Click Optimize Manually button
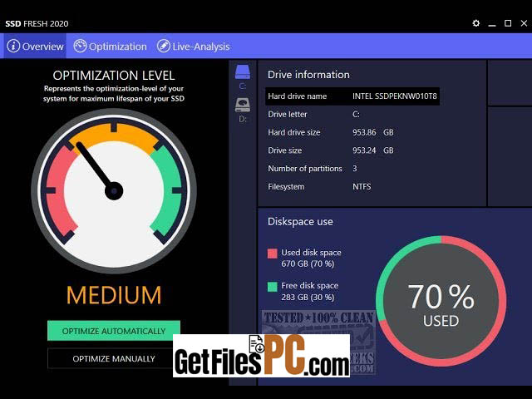Screen dimensions: 532x399 coord(114,358)
